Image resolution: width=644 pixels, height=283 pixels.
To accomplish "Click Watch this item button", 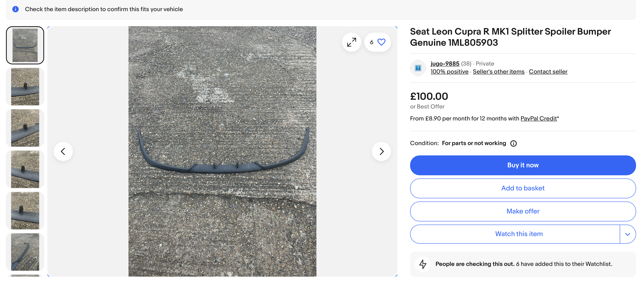I will 519,234.
